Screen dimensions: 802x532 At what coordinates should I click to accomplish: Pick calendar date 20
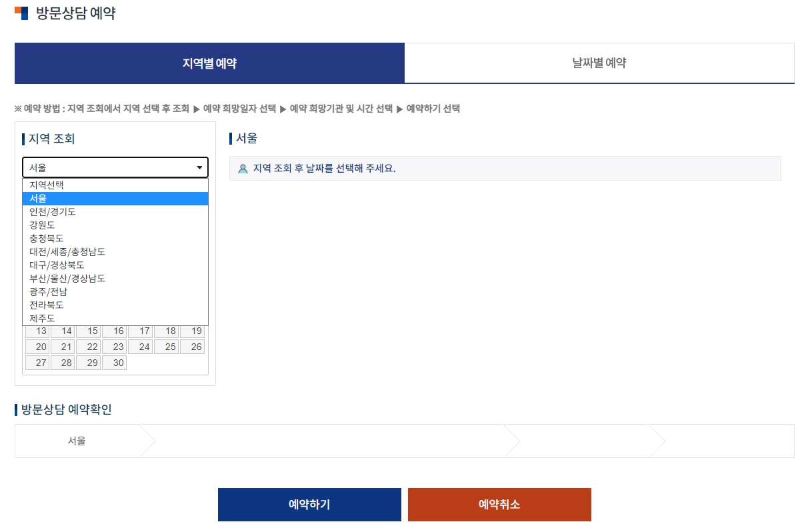point(37,347)
